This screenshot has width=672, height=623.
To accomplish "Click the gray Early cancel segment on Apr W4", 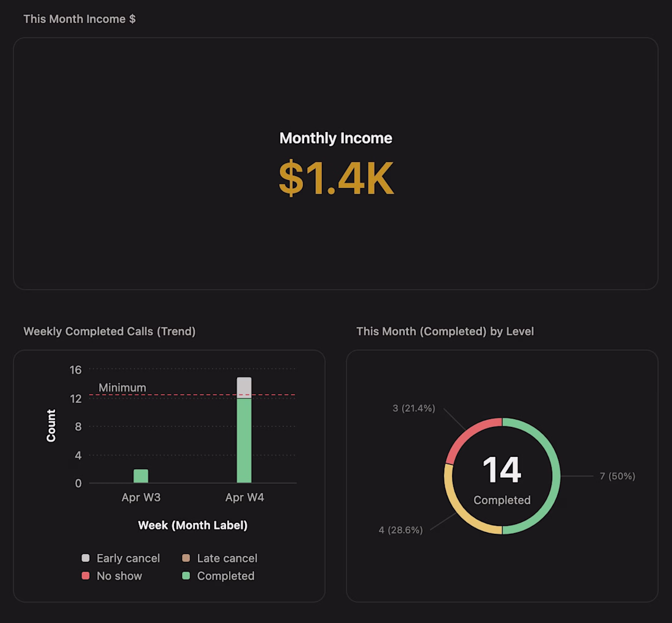I will click(x=244, y=387).
